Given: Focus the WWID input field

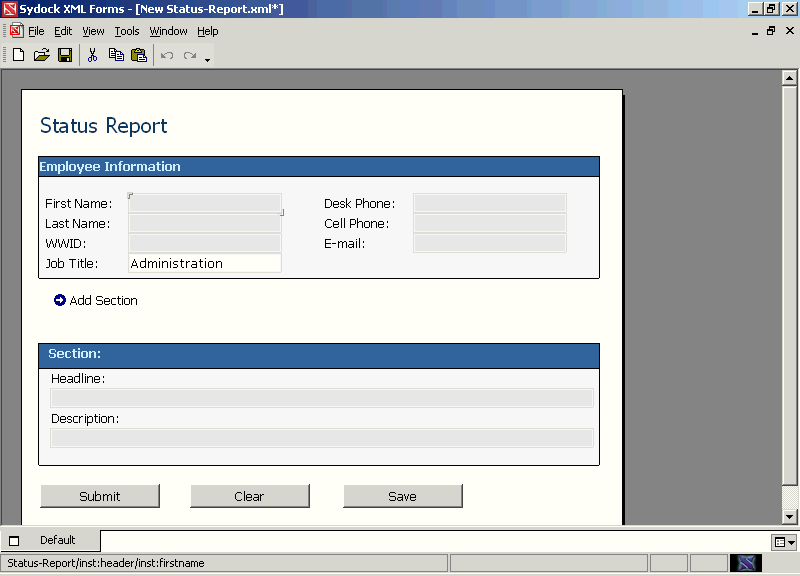Looking at the screenshot, I should [205, 243].
